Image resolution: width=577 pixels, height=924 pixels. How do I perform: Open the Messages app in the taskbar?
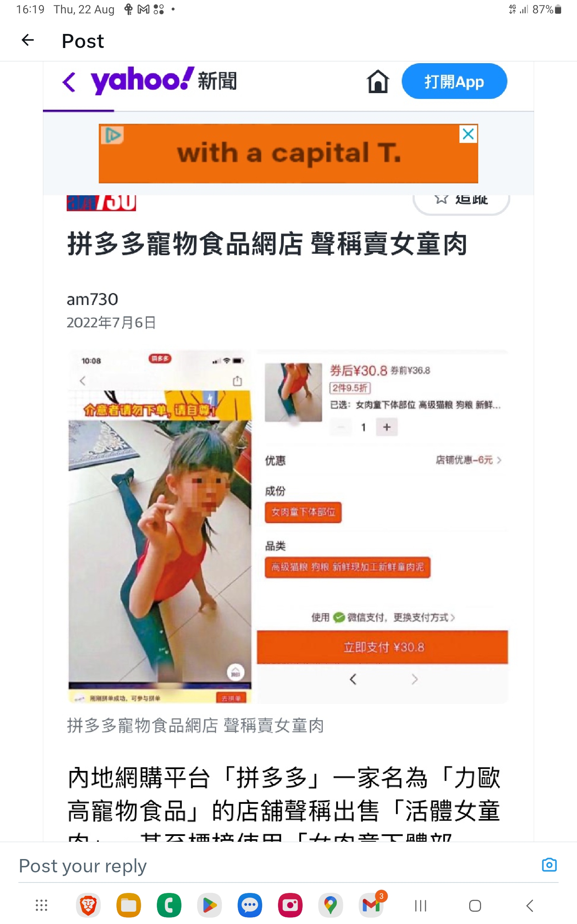pos(250,905)
